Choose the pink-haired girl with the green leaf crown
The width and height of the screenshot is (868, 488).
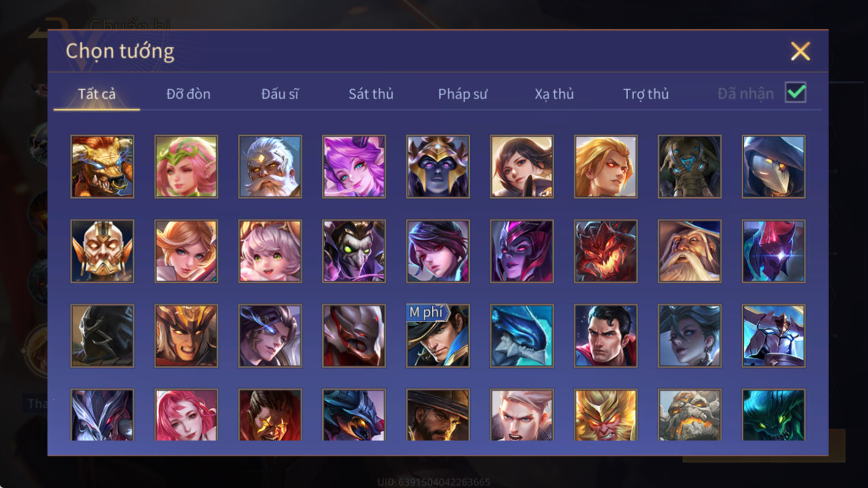[186, 167]
